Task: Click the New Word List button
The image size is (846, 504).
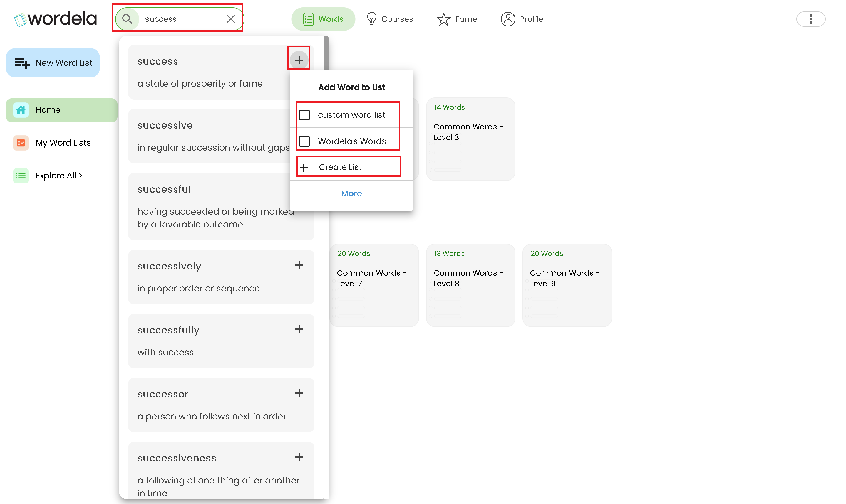Action: [53, 63]
